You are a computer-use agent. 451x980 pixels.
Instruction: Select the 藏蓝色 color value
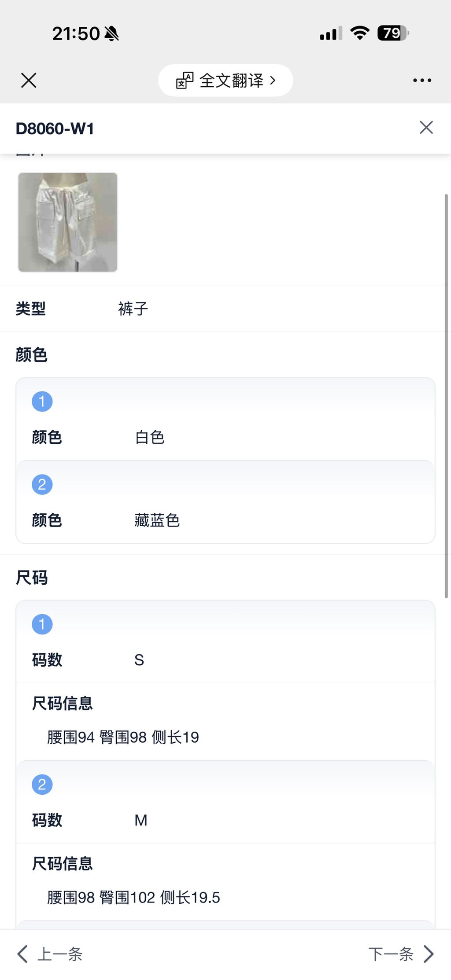pos(157,520)
